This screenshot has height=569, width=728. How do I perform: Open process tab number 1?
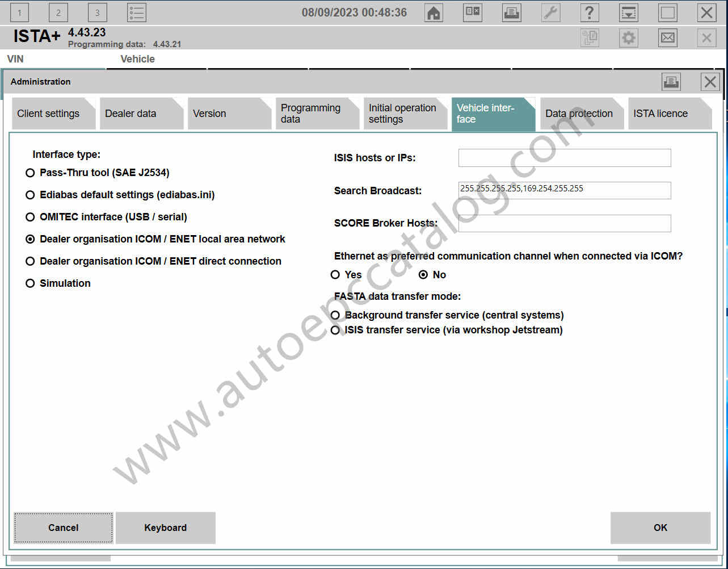[19, 12]
